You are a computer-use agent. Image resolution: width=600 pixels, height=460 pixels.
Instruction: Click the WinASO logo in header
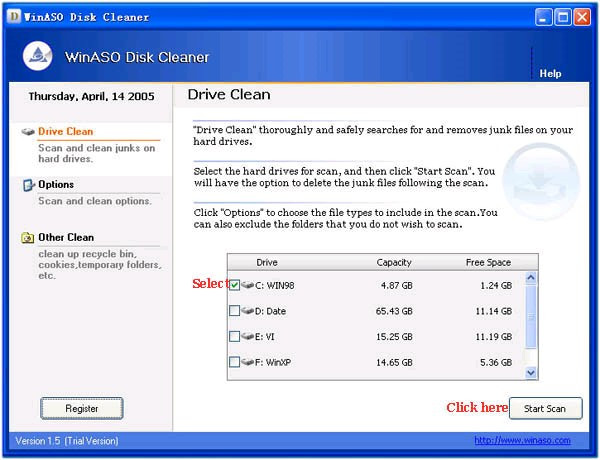point(38,56)
